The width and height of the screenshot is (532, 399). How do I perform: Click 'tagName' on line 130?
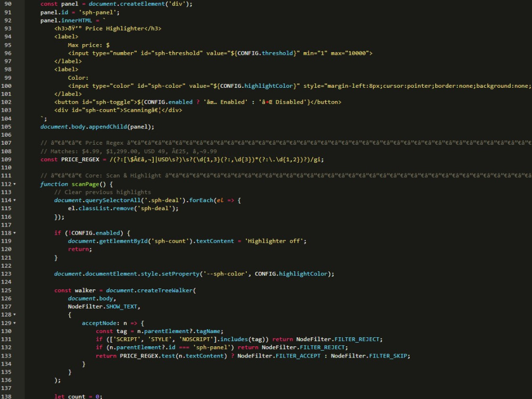coord(209,331)
